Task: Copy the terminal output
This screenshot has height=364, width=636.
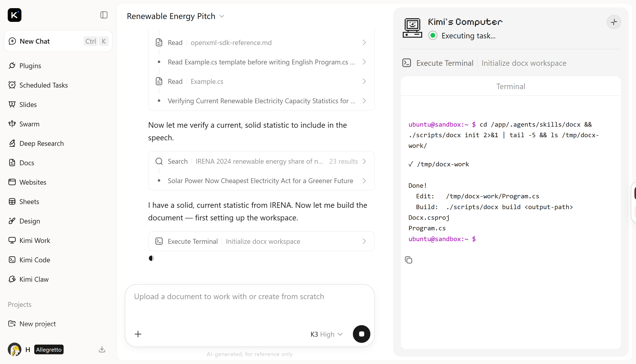Action: coord(408,260)
